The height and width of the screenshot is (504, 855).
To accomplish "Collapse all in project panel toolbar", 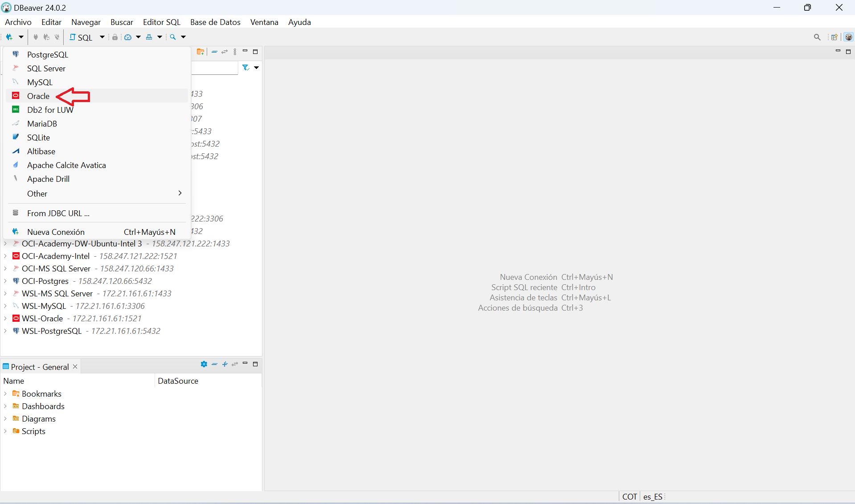I will point(214,364).
